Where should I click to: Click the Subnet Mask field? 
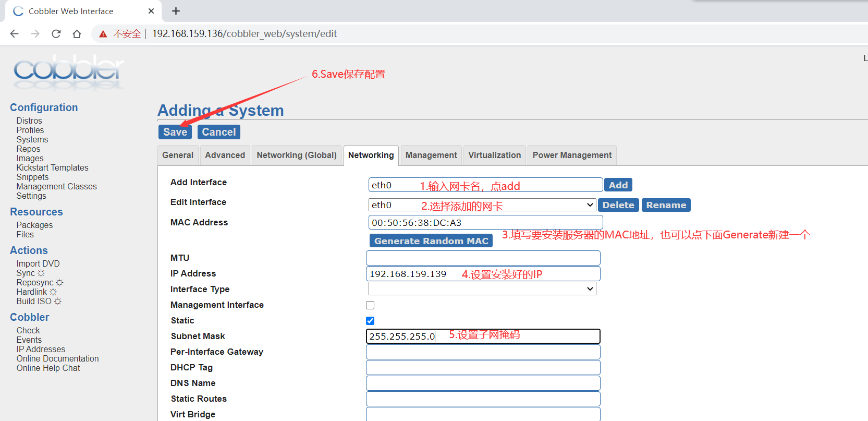click(483, 336)
